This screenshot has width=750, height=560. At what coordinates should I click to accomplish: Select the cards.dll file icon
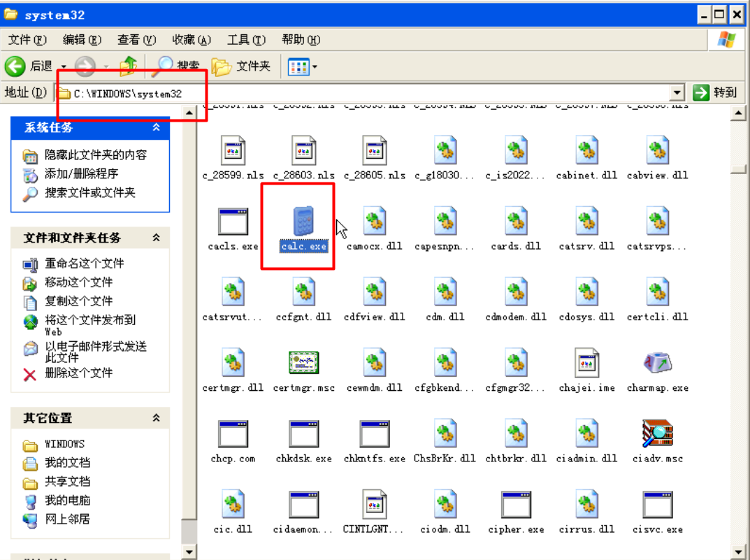point(516,221)
